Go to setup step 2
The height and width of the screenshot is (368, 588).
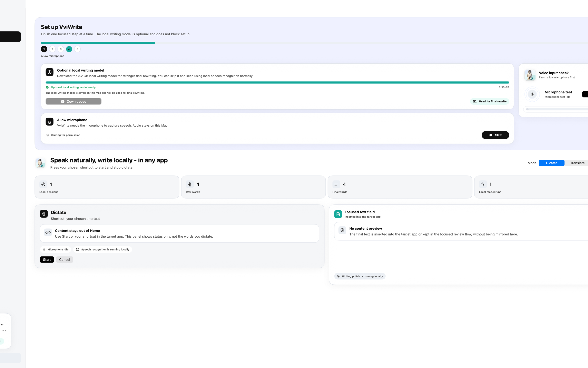tap(52, 49)
